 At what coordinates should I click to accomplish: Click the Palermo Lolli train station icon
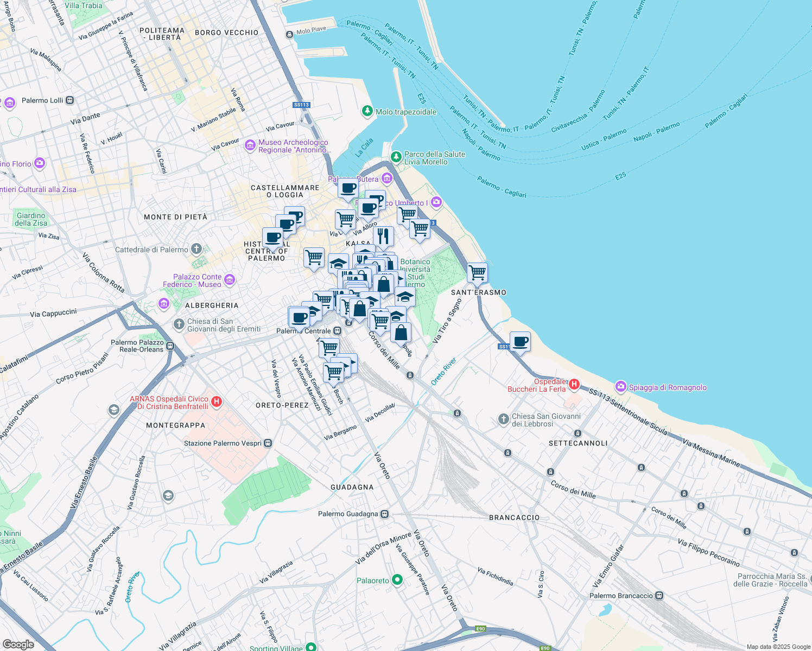click(69, 100)
